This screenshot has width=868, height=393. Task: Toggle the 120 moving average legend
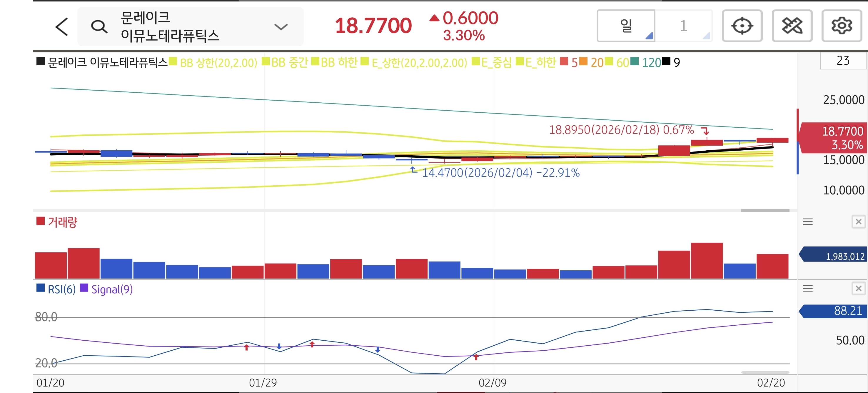coord(651,62)
